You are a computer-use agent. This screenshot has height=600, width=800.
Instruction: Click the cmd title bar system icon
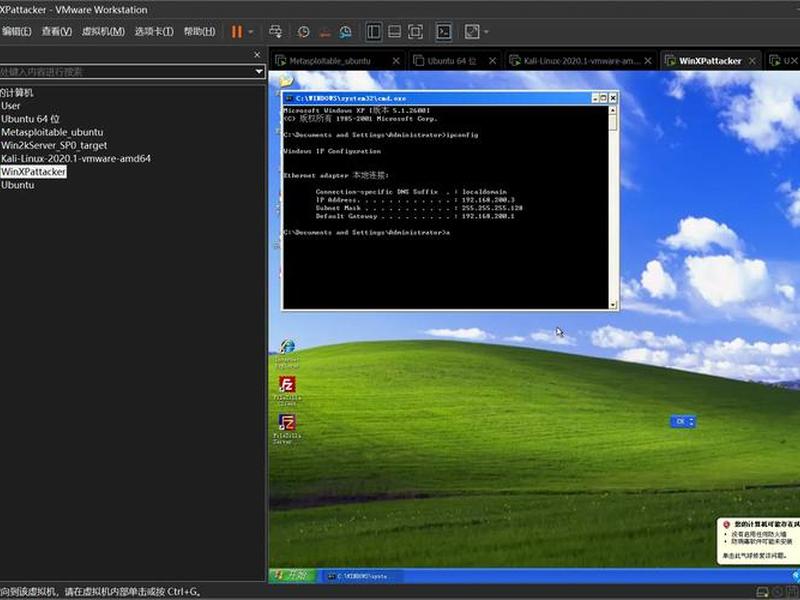pyautogui.click(x=289, y=98)
